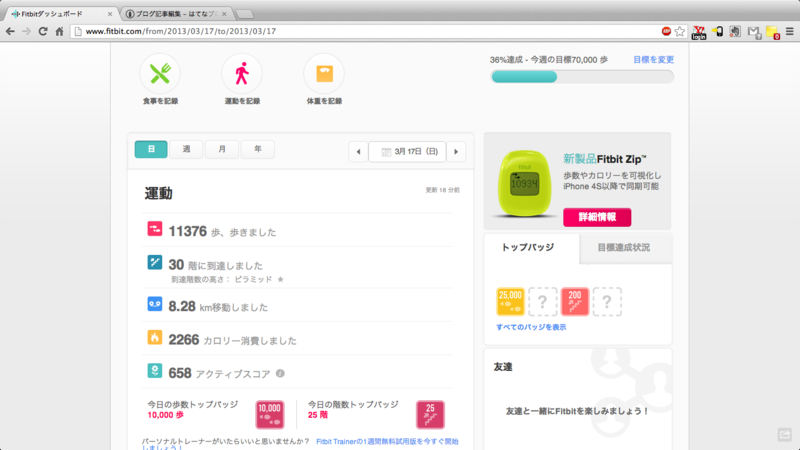Bookmark the page with the star icon

coord(680,31)
